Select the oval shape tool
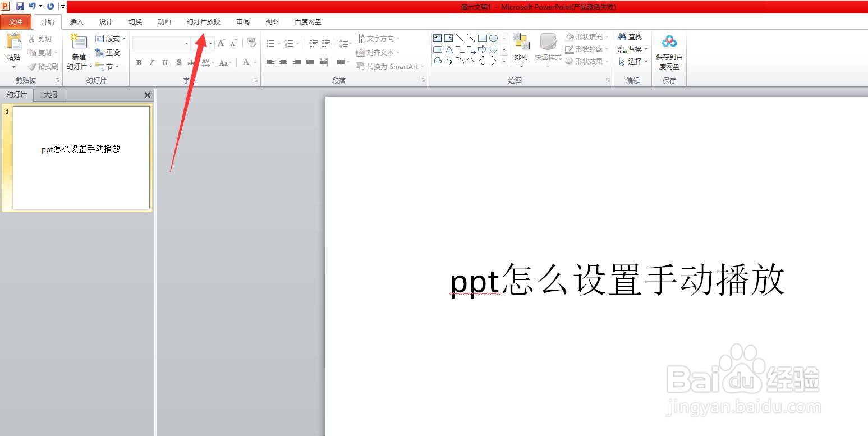 [x=494, y=38]
